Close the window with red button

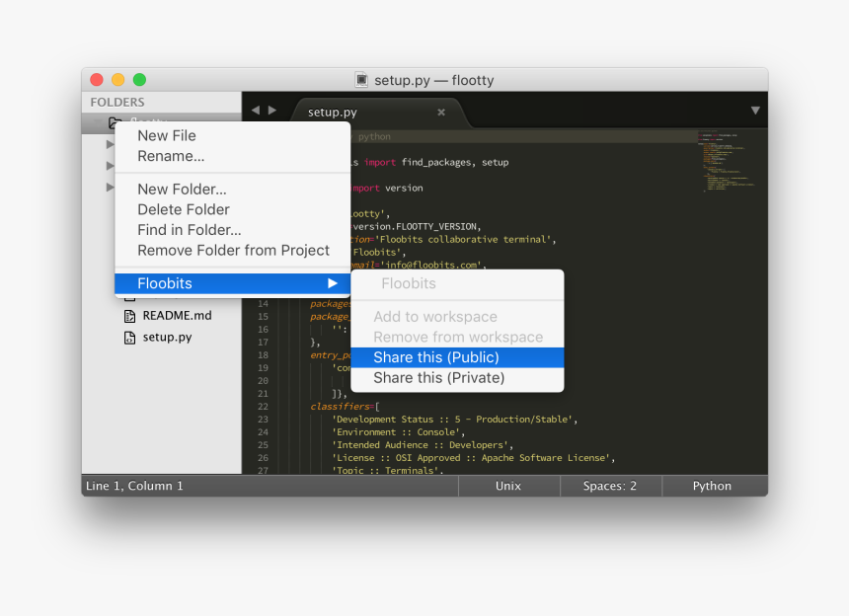[97, 80]
